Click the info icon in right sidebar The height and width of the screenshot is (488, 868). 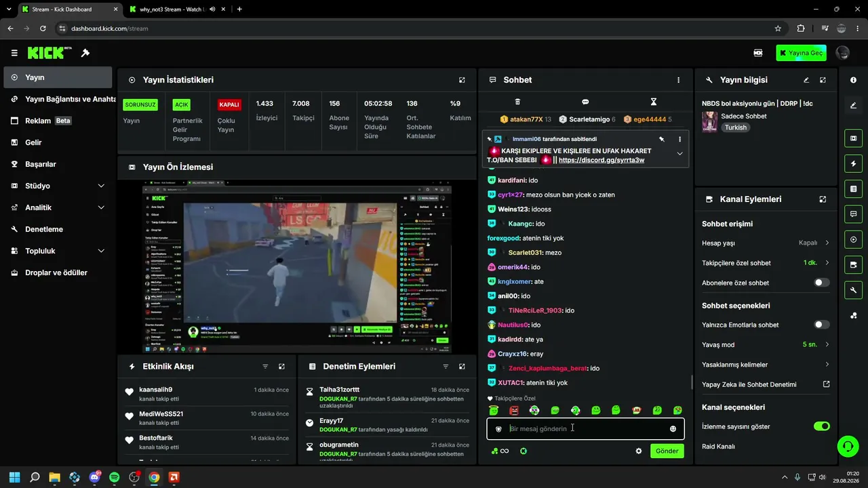pos(853,80)
